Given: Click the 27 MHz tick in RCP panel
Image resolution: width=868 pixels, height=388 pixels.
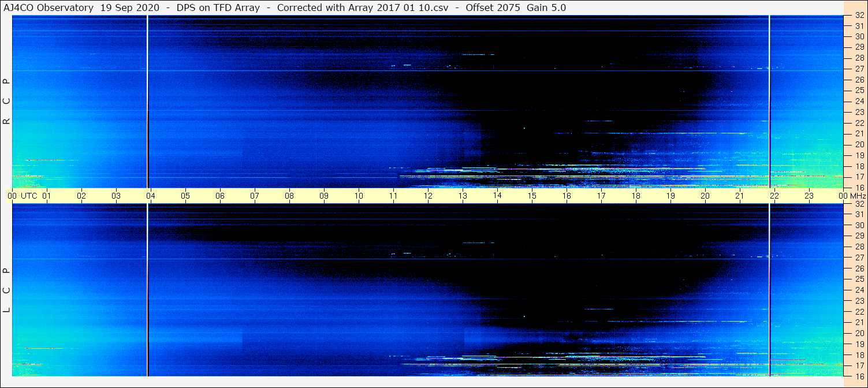Looking at the screenshot, I should pyautogui.click(x=859, y=69).
